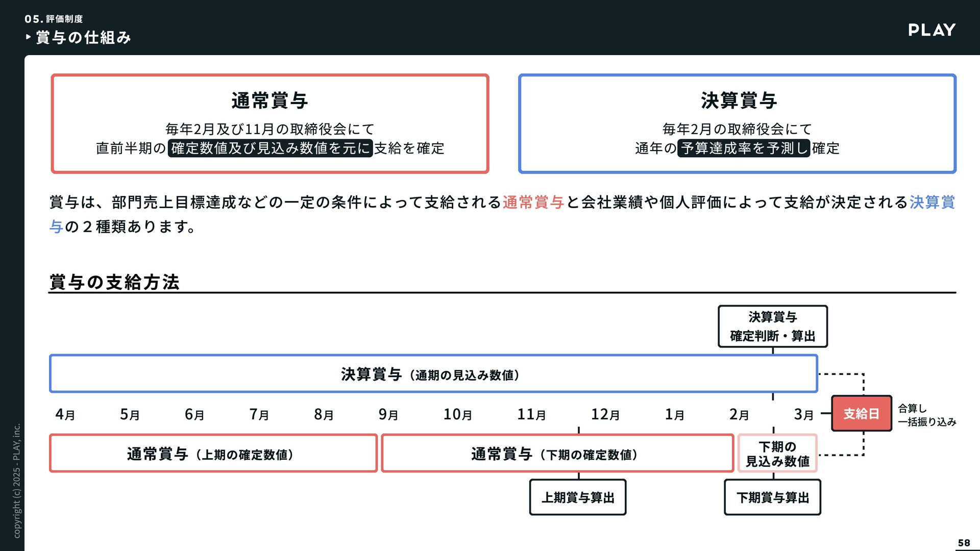Screen dimensions: 980x551
Task: Click the red 支給日 box
Action: [861, 414]
